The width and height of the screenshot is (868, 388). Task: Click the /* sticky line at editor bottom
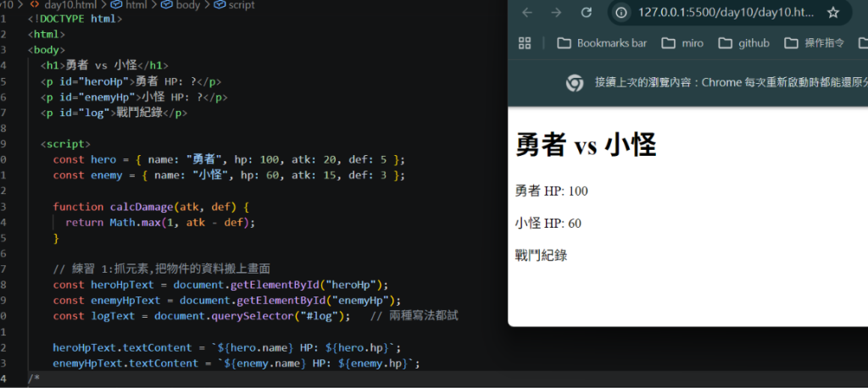(33, 379)
